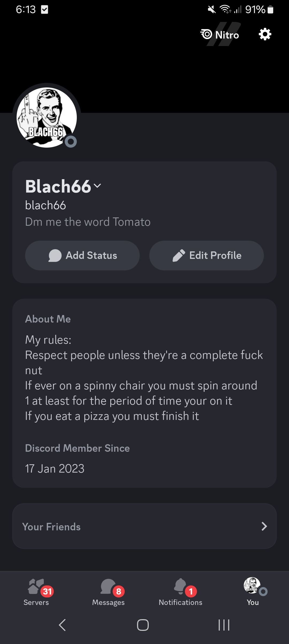The width and height of the screenshot is (289, 644).
Task: Tap the chevron arrow beside Your Friends
Action: click(264, 526)
